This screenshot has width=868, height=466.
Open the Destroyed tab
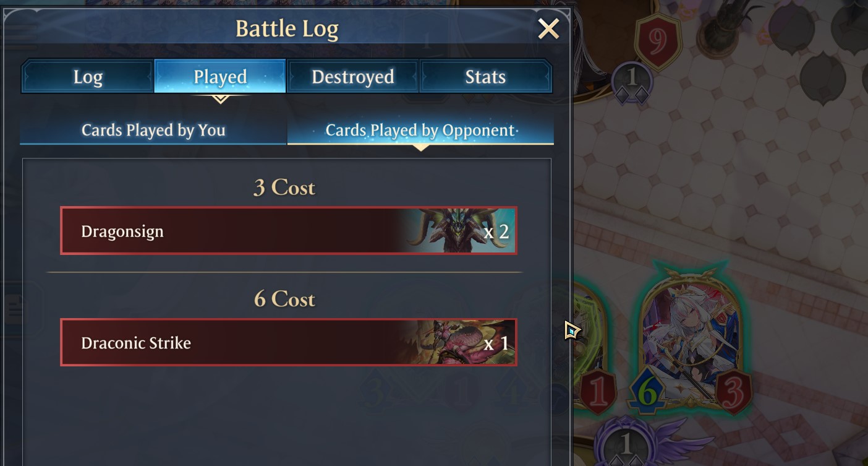(352, 76)
